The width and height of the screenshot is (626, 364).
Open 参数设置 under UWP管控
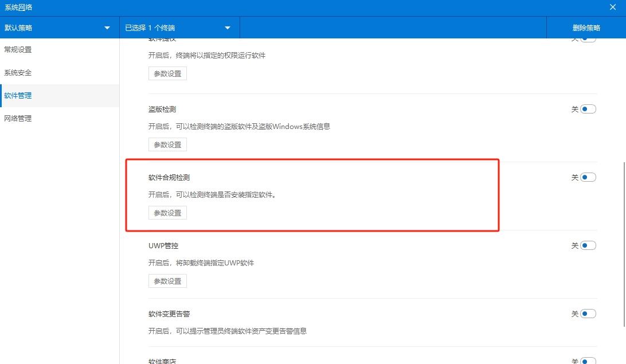167,280
